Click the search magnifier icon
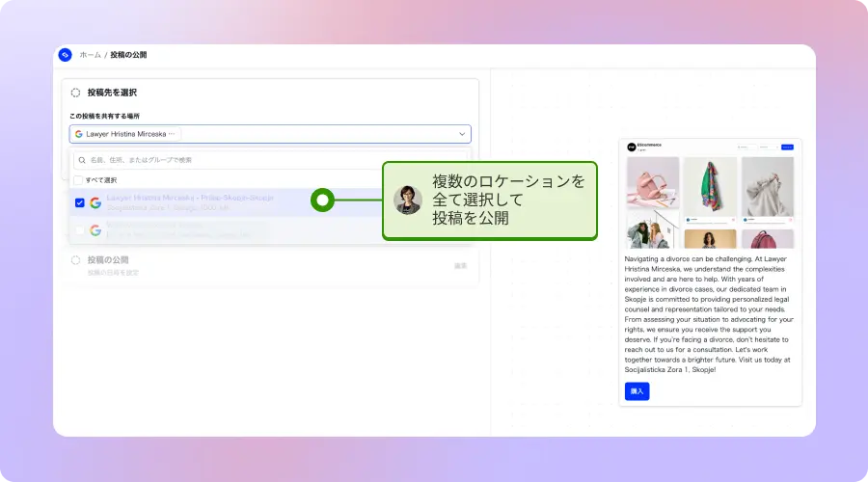 click(x=82, y=160)
